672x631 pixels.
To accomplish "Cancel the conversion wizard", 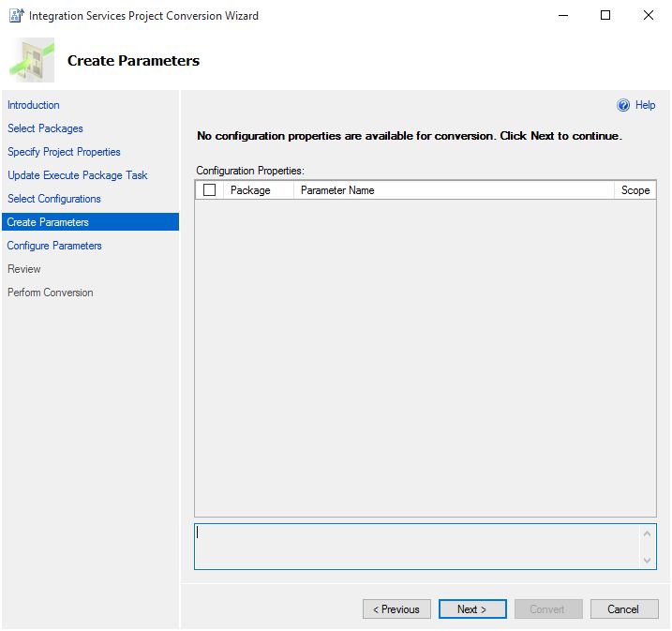I will (624, 609).
